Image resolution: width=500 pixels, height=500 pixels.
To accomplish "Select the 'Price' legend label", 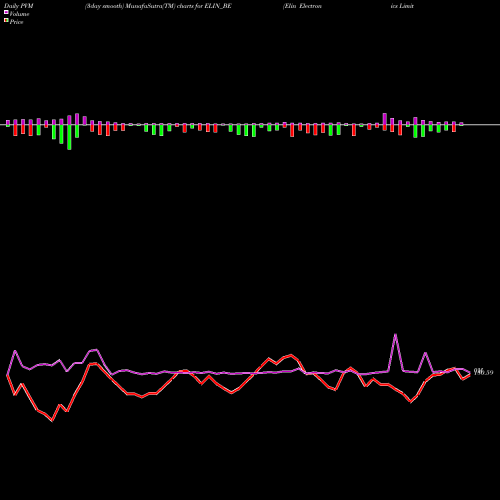I will click(16, 22).
